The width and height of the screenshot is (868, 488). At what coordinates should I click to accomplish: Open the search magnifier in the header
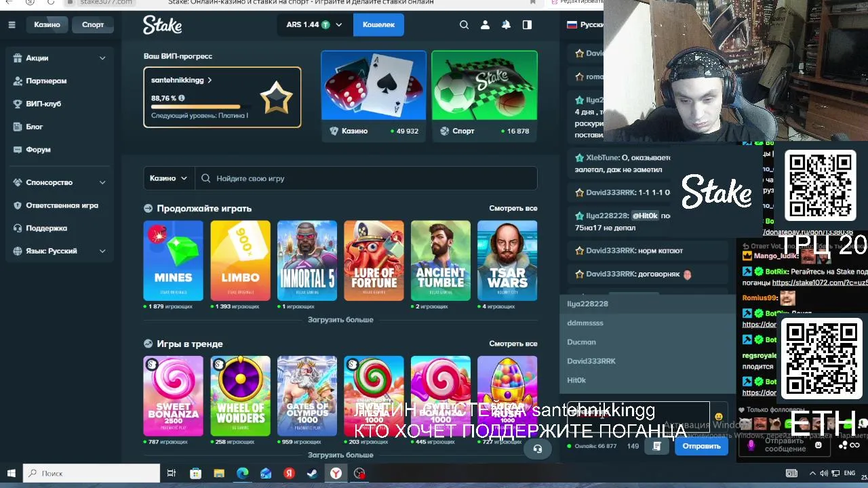(464, 24)
